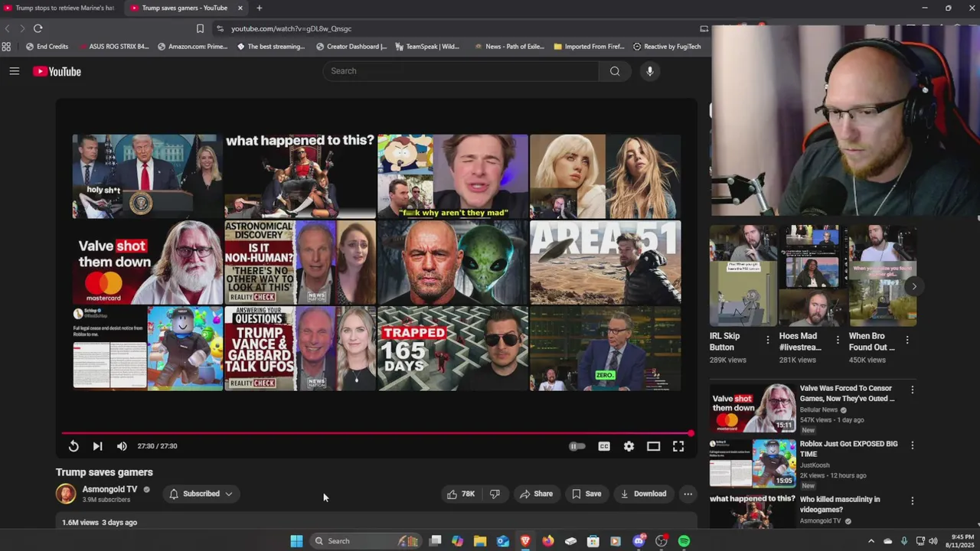Open the browser apps grid icon
This screenshot has width=980, height=551.
[x=6, y=46]
